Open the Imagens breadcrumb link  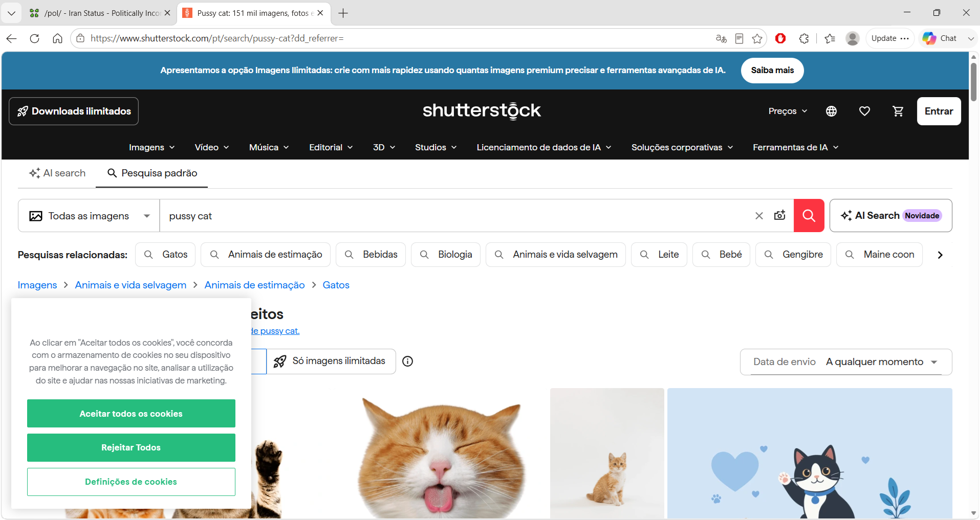click(x=37, y=285)
